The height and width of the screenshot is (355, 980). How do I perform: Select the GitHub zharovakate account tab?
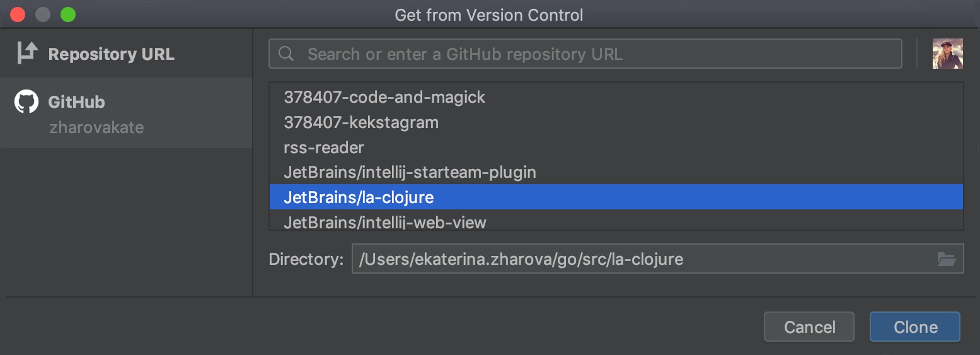126,113
